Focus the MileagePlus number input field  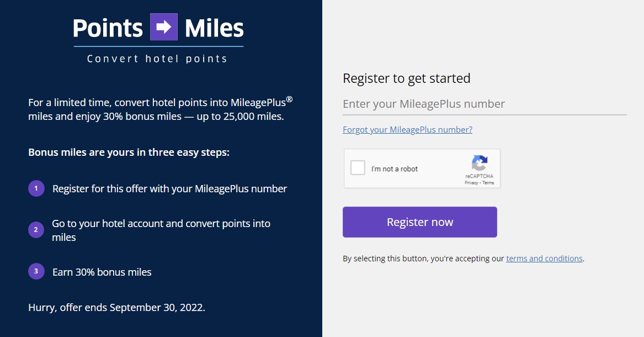click(x=485, y=104)
